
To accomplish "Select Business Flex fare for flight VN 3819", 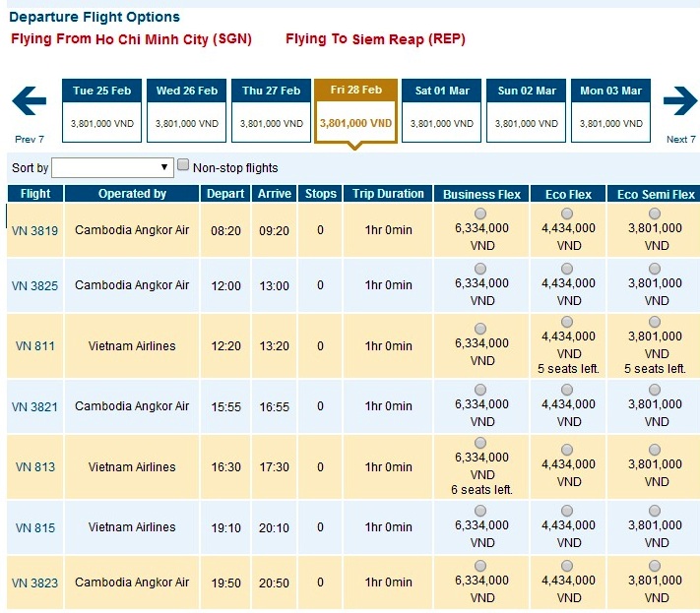I will [481, 214].
